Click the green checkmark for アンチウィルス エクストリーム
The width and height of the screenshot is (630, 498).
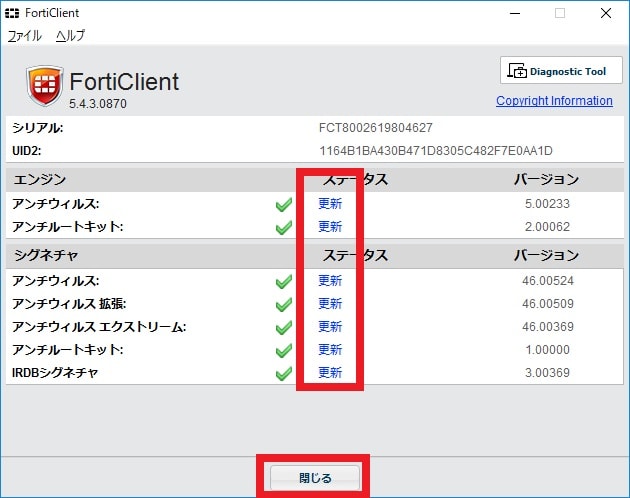coord(284,327)
